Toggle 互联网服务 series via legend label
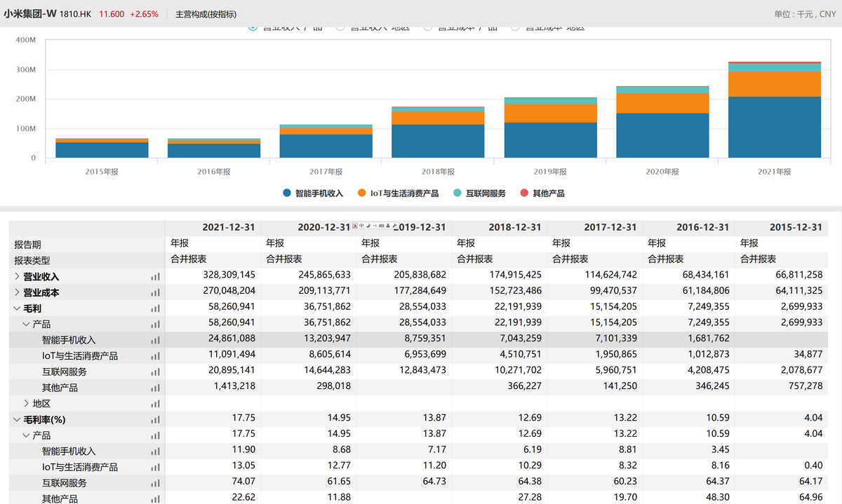 [486, 193]
